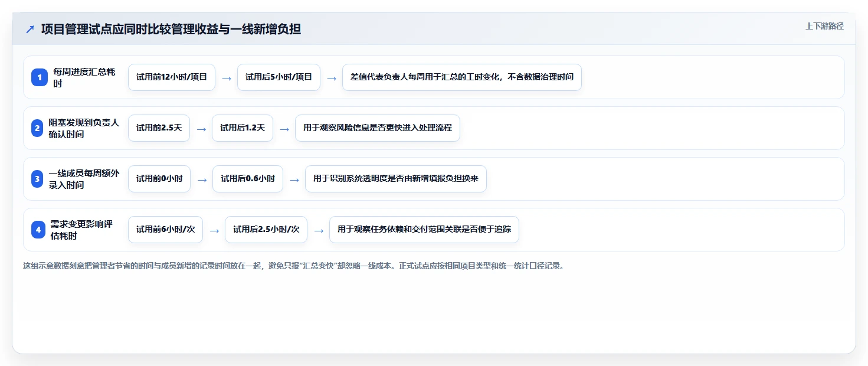
Task: Click the arrow after 试用后5小时/项目
Action: click(332, 78)
